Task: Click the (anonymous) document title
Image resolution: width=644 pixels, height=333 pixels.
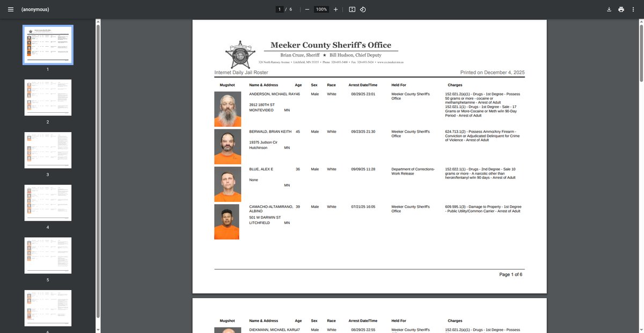Action: pyautogui.click(x=35, y=10)
